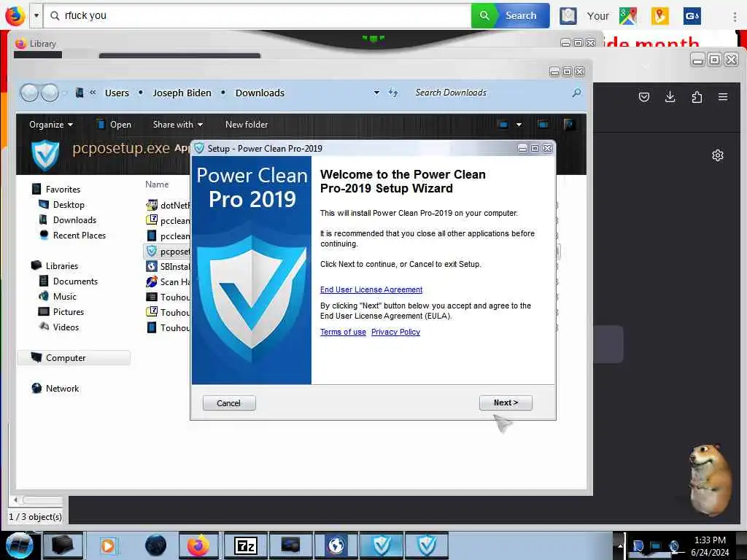Select Computer in the navigation pane

pyautogui.click(x=74, y=357)
